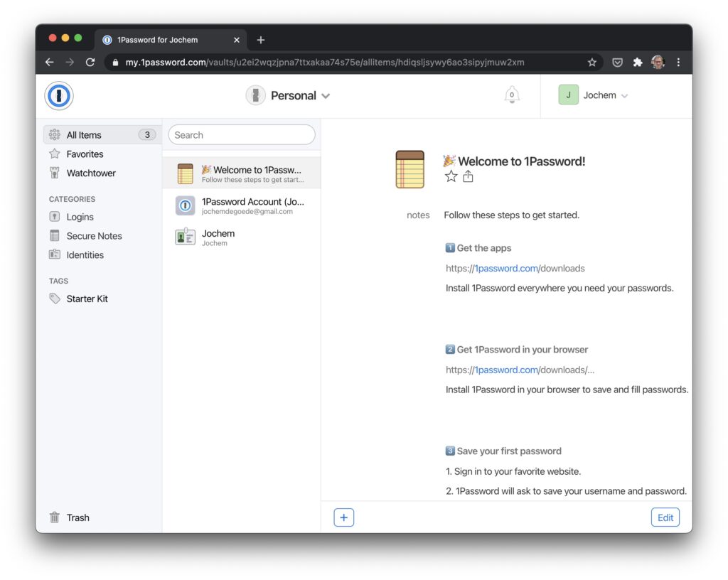Image resolution: width=728 pixels, height=580 pixels.
Task: Click 'Save your first password' heading
Action: pos(509,451)
